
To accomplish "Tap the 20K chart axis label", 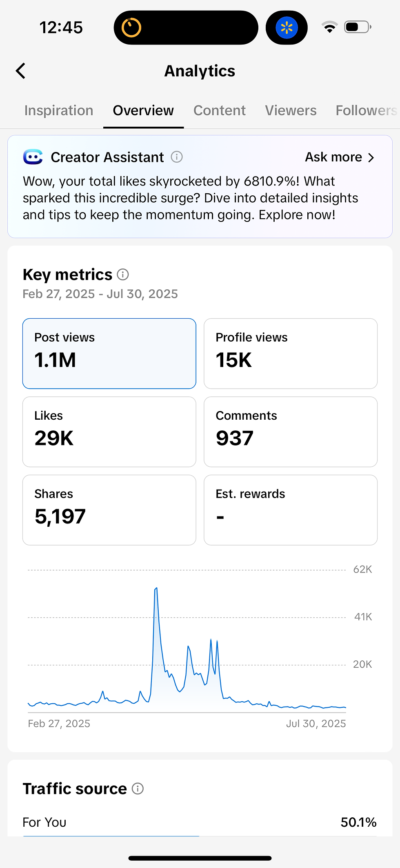I will (362, 664).
